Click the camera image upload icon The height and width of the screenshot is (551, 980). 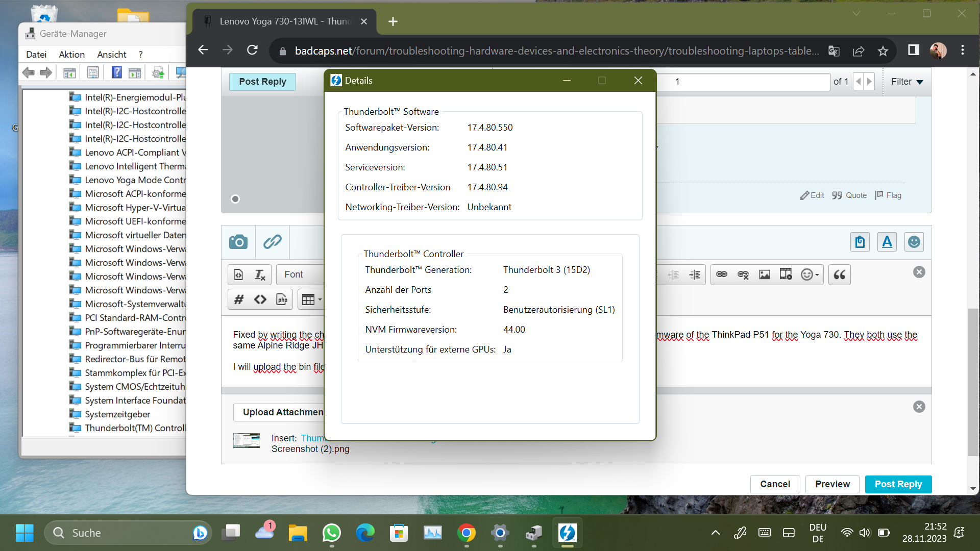coord(238,242)
